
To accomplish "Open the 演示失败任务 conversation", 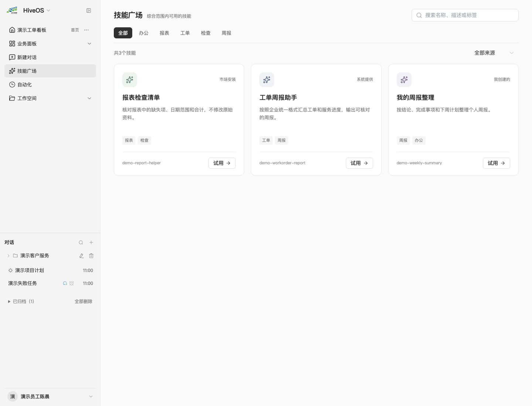I will [x=50, y=283].
